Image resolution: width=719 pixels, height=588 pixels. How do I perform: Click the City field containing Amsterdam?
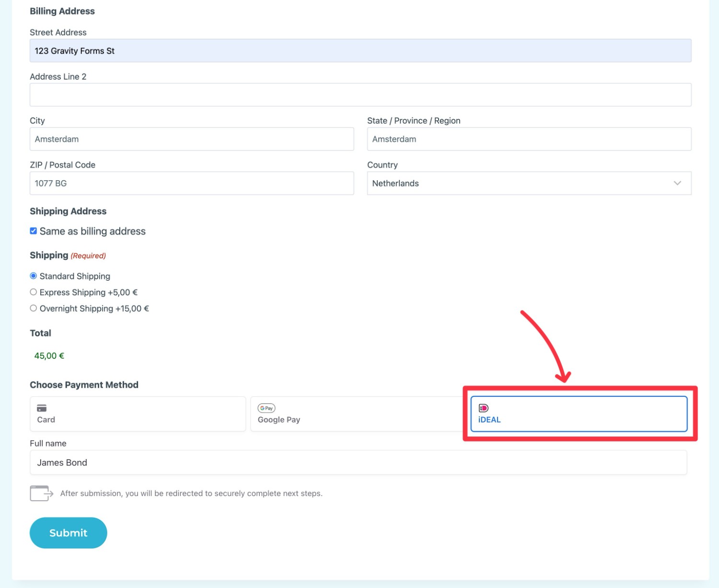pos(192,139)
